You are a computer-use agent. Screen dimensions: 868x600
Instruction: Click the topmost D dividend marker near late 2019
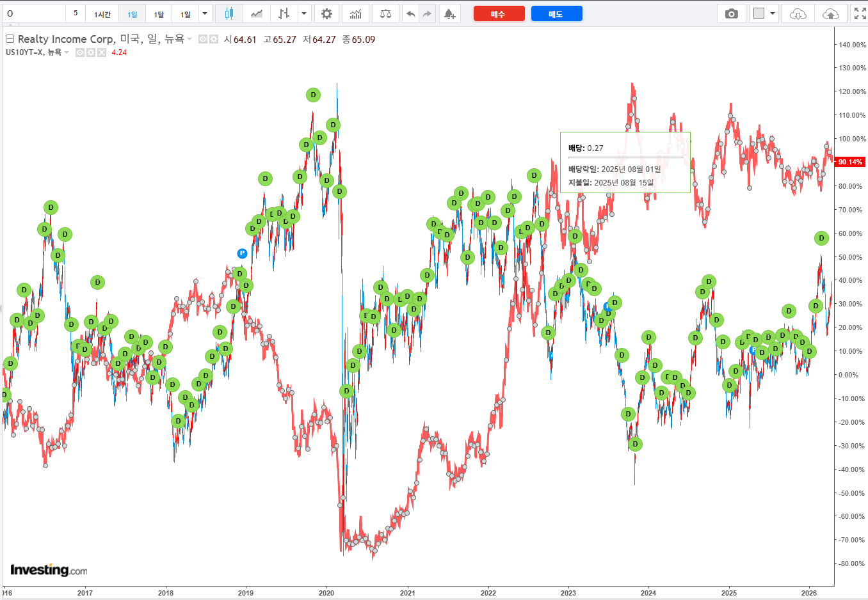(x=313, y=95)
